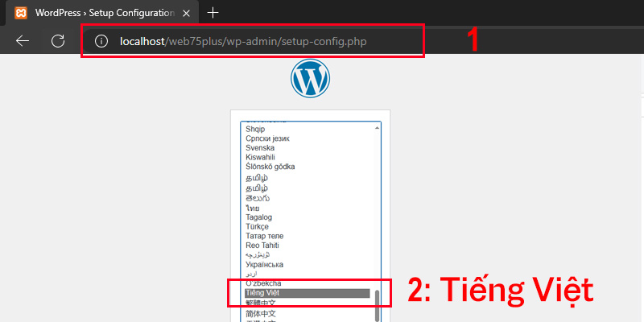This screenshot has height=322, width=644.
Task: Select اردو language
Action: tap(251, 274)
